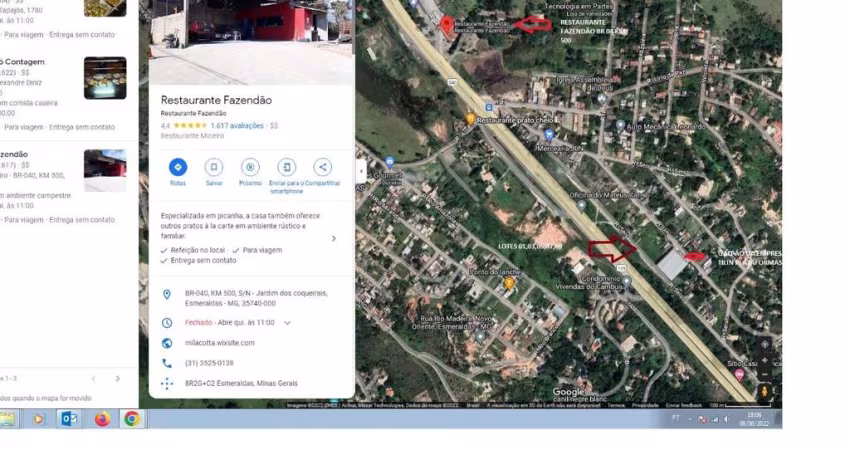Click the Enviar feedback link on map
850x450 pixels.
coord(684,406)
